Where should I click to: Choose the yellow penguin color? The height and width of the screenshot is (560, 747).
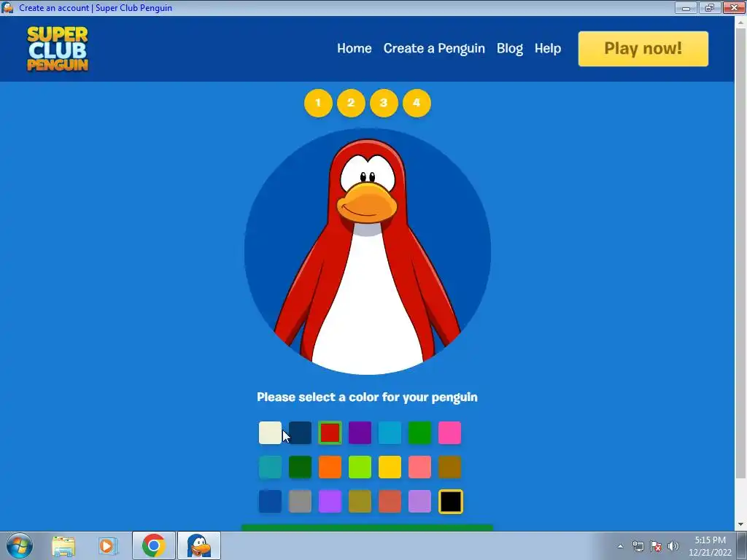coord(390,467)
